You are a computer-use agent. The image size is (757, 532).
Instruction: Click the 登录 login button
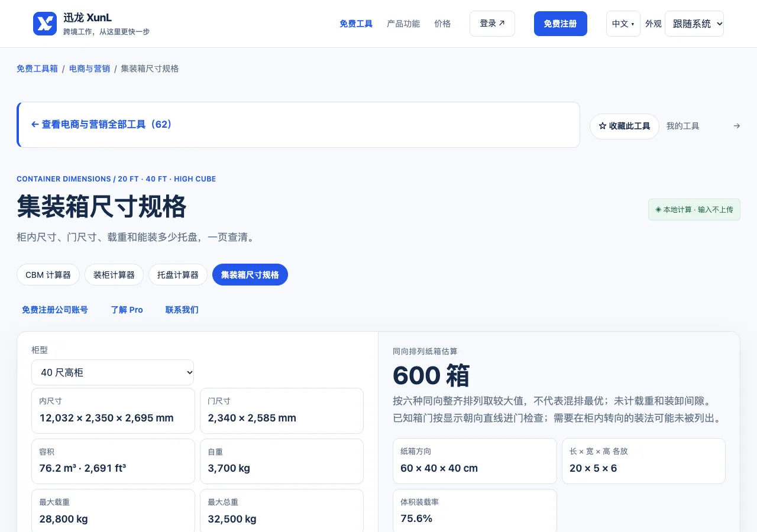(x=492, y=24)
